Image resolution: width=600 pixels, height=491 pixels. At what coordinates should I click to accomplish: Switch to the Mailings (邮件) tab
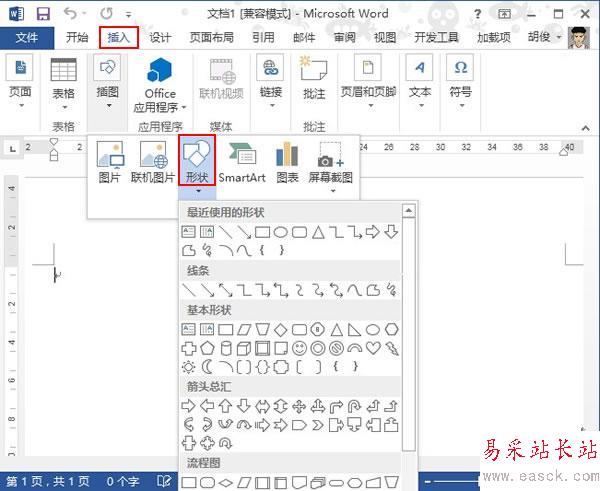304,38
